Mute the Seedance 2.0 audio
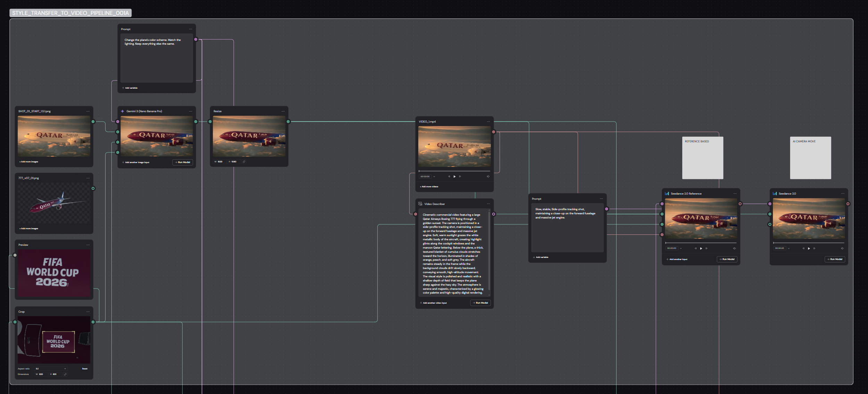Image resolution: width=868 pixels, height=394 pixels. click(x=843, y=248)
